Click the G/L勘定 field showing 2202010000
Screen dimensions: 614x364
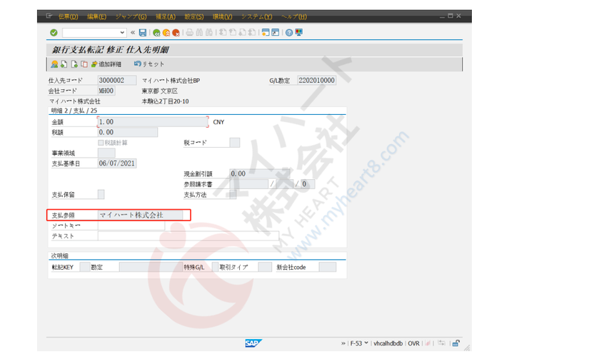tap(317, 80)
